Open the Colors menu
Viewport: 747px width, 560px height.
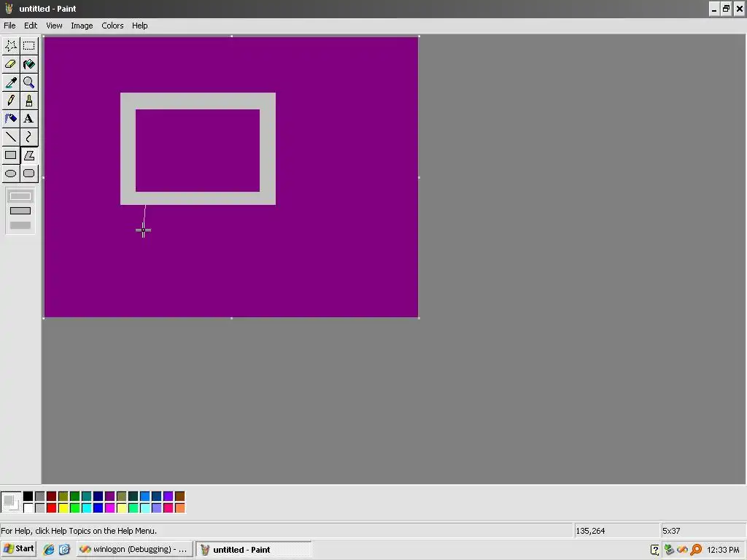[x=112, y=26]
